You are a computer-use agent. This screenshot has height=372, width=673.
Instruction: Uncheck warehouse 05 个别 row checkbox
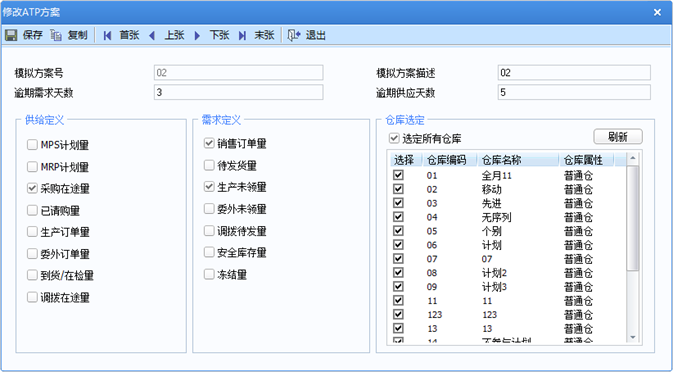[x=398, y=231]
